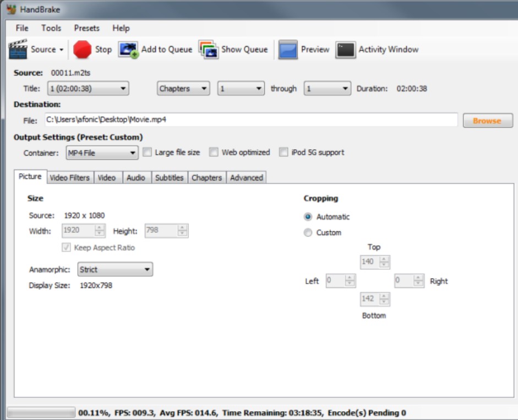Click the Height value field
Viewport: 518px width, 420px height.
tap(161, 230)
